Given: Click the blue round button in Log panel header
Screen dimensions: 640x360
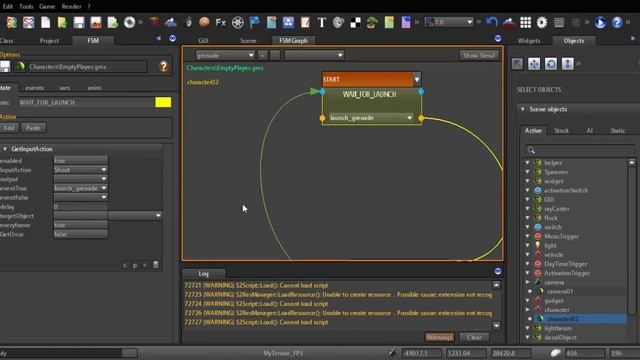Looking at the screenshot, I should 498,271.
